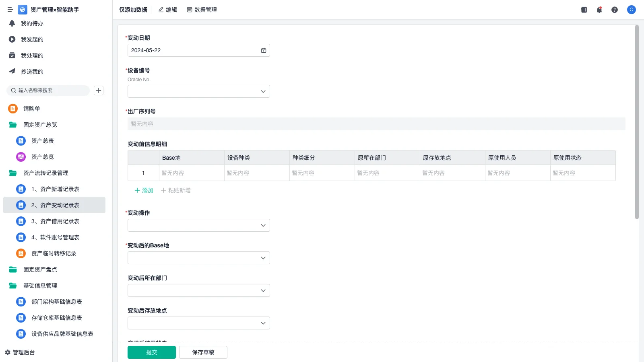Click 粘贴新增 in detail table
The height and width of the screenshot is (362, 644).
176,190
